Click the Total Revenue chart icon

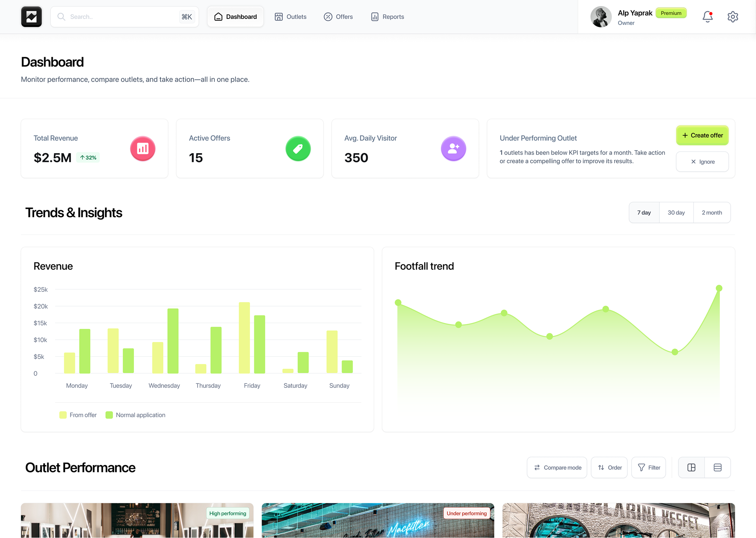pos(143,148)
